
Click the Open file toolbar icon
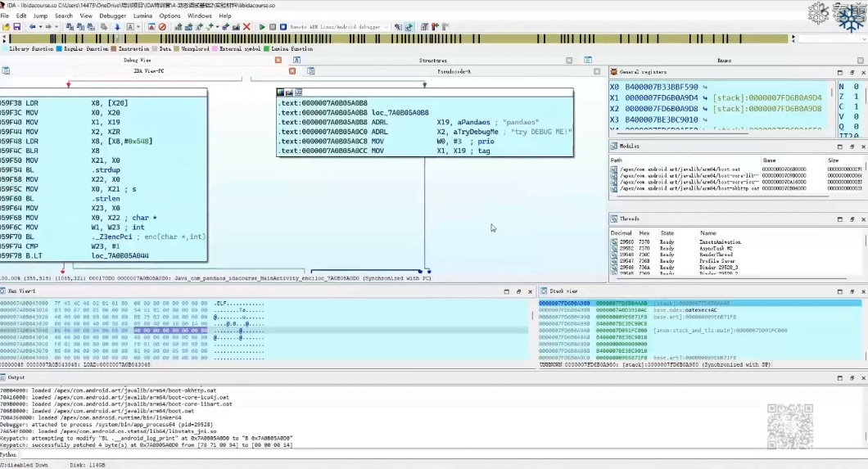(6, 26)
